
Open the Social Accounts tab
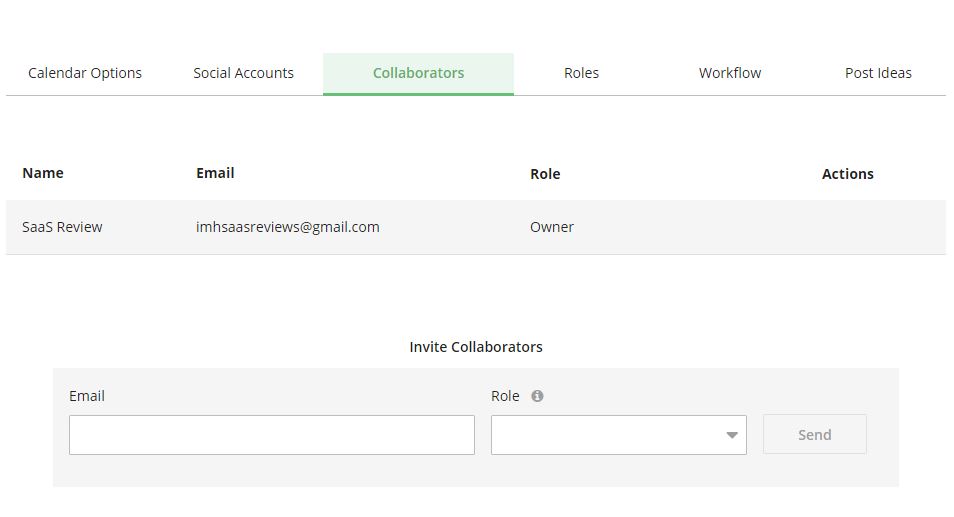[x=243, y=73]
